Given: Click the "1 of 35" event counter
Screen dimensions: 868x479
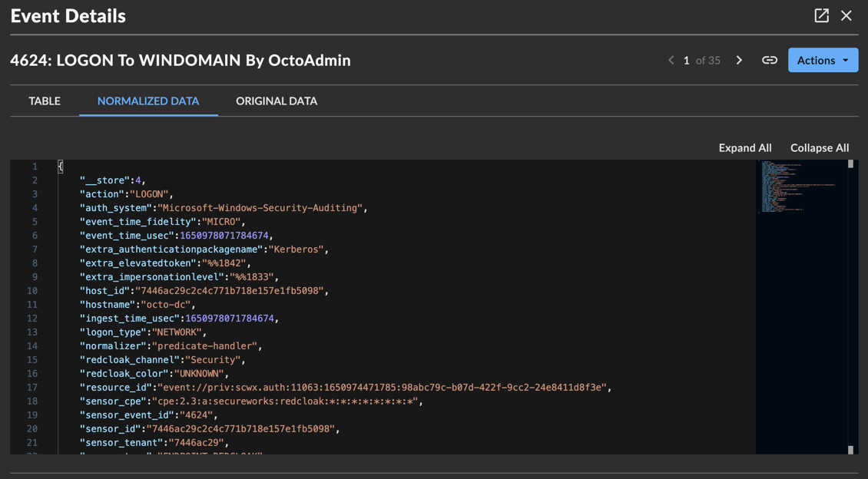Looking at the screenshot, I should click(x=701, y=61).
